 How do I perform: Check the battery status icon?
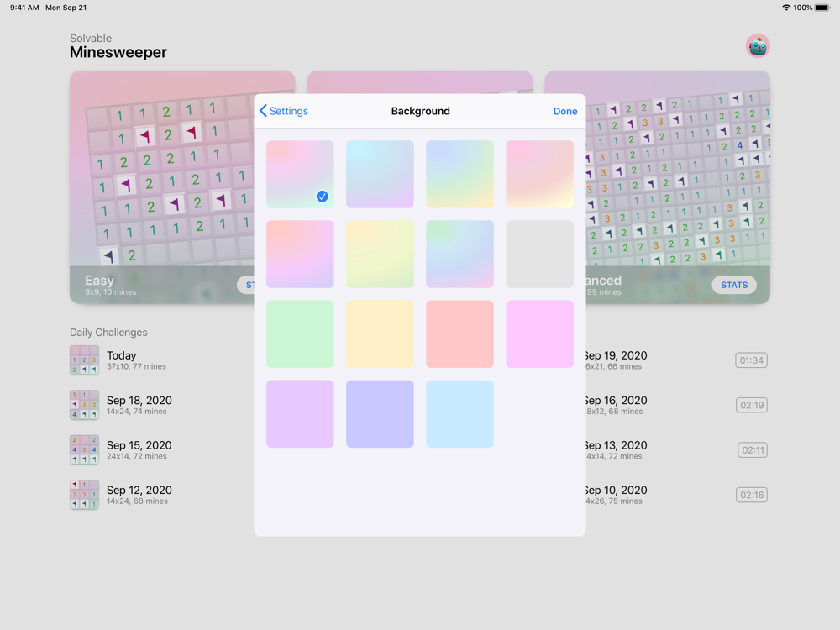(822, 8)
